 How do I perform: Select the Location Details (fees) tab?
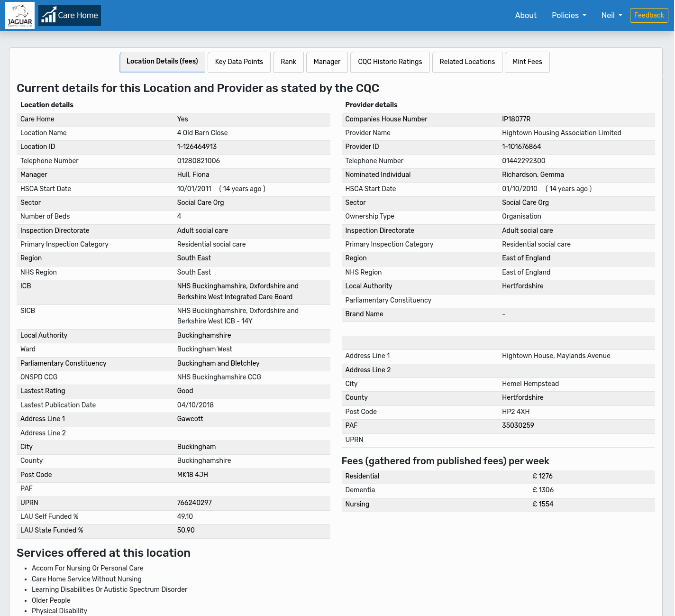pyautogui.click(x=162, y=62)
